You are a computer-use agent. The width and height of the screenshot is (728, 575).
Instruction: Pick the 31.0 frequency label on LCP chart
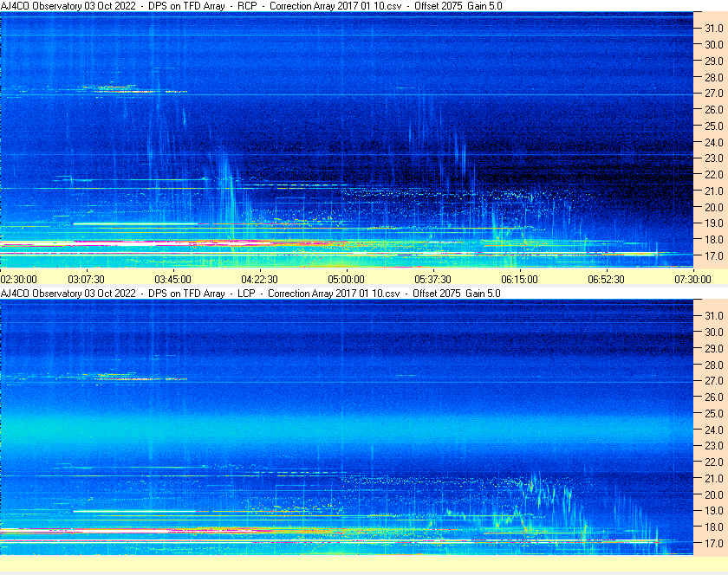tap(714, 315)
